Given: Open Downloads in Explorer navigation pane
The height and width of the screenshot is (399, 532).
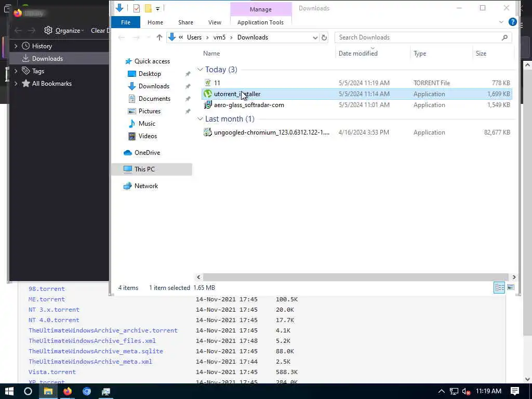Looking at the screenshot, I should pyautogui.click(x=154, y=86).
